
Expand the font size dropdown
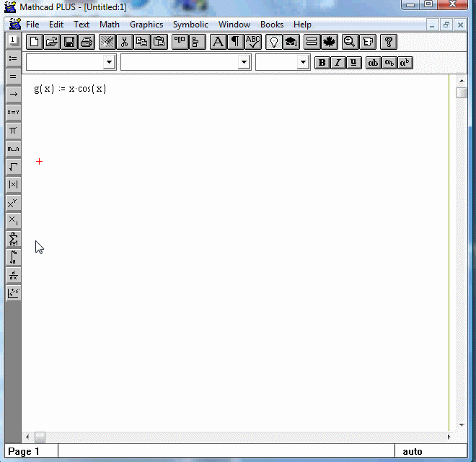[303, 63]
